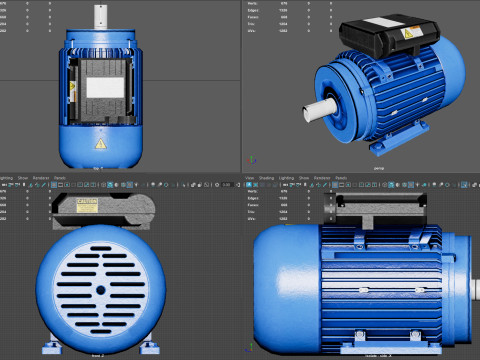Toggle field chart in front view panel toolbar
This screenshot has width=480, height=360.
click(x=80, y=184)
